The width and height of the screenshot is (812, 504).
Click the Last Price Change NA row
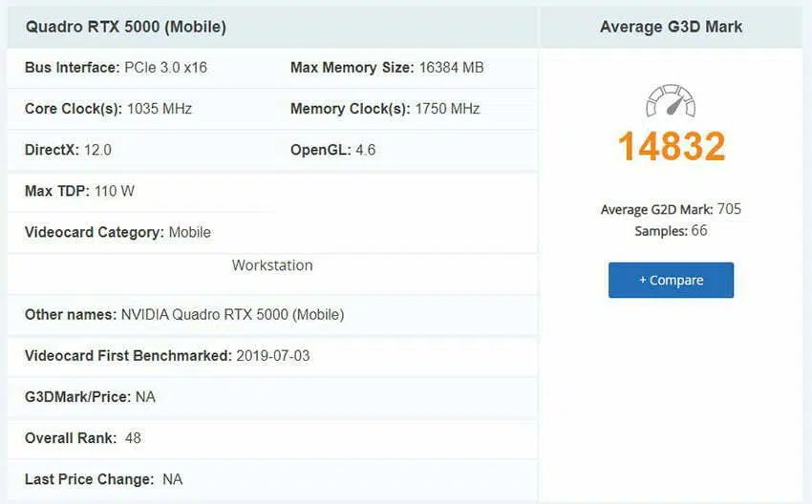point(272,479)
